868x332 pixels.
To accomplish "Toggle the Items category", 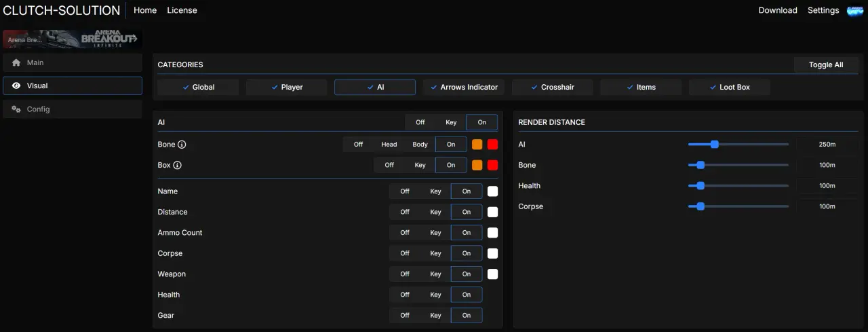I will [x=641, y=87].
